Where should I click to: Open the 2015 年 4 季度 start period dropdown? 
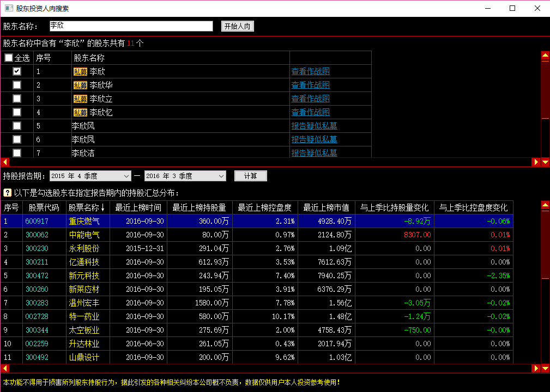pyautogui.click(x=90, y=176)
